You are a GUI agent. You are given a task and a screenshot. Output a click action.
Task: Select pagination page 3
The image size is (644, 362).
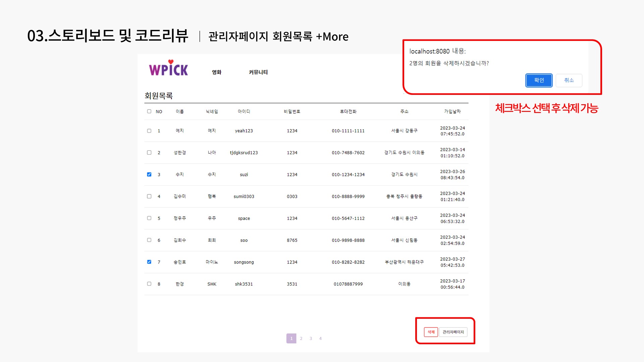click(x=311, y=338)
